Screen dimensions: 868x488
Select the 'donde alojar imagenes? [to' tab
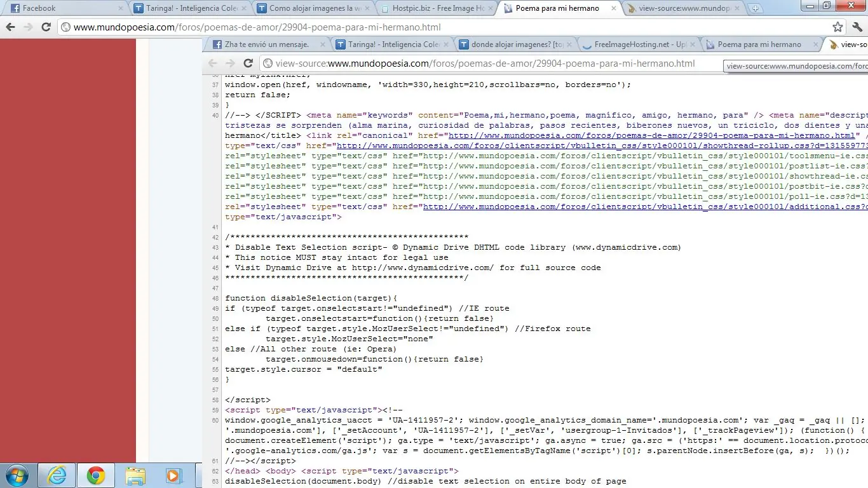tap(515, 44)
